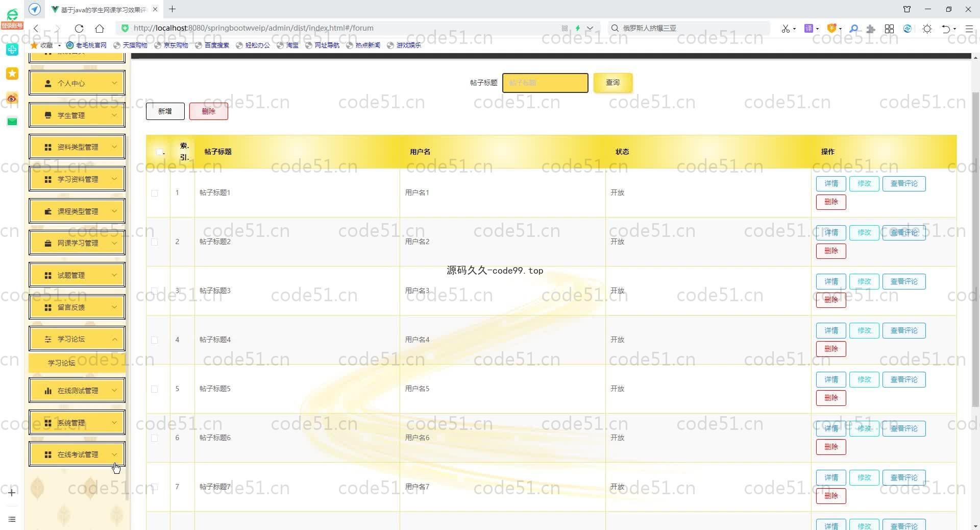Click the skin shirt icon in title bar
The image size is (980, 530).
coord(907,9)
